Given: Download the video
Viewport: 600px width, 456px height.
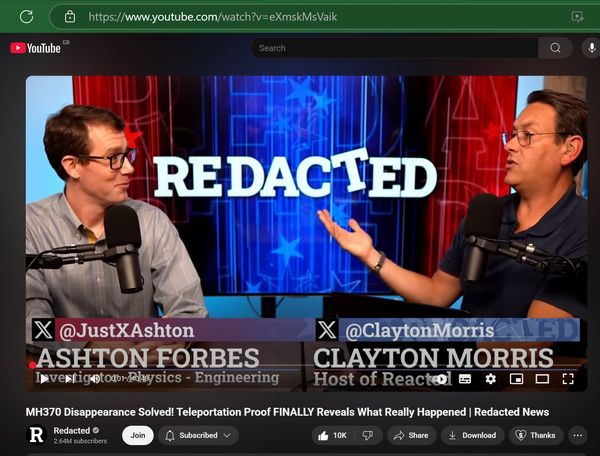Looking at the screenshot, I should [472, 435].
